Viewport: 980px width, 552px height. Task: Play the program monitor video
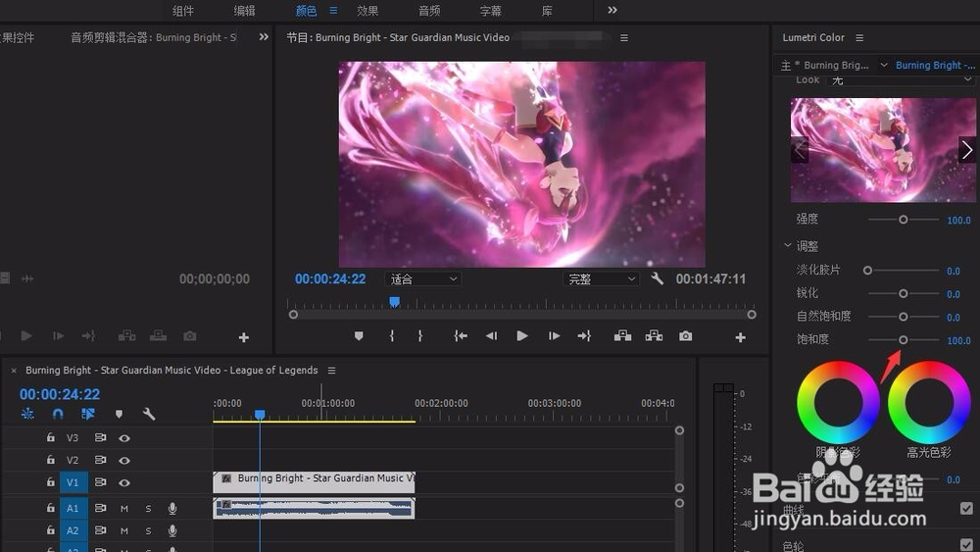[522, 336]
